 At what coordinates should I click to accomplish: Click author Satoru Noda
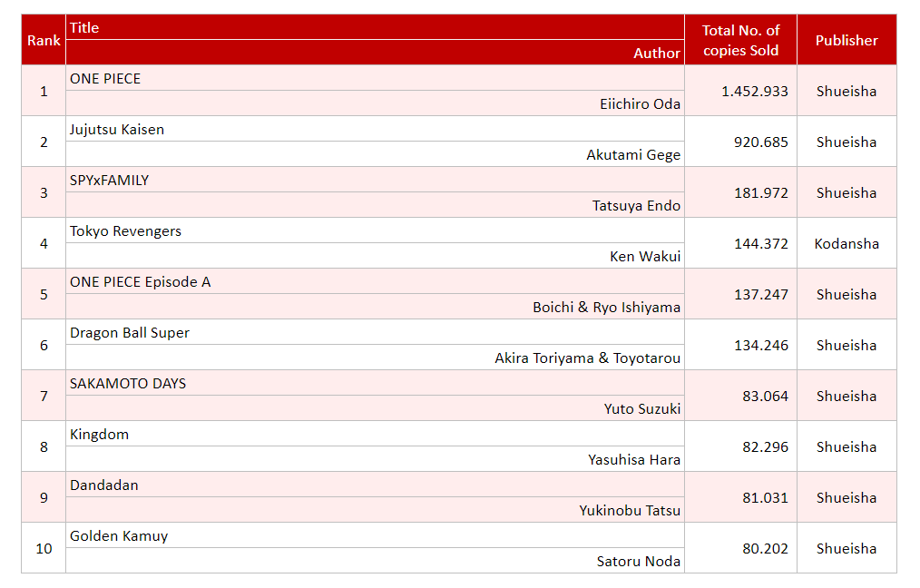639,562
